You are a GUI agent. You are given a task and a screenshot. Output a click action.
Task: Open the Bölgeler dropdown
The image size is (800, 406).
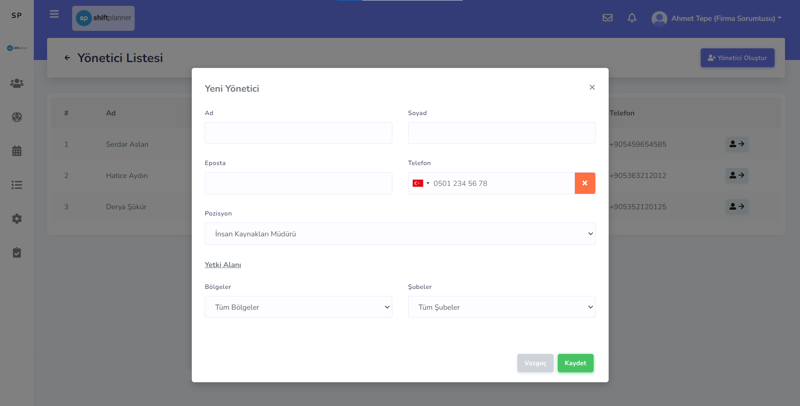click(x=298, y=307)
